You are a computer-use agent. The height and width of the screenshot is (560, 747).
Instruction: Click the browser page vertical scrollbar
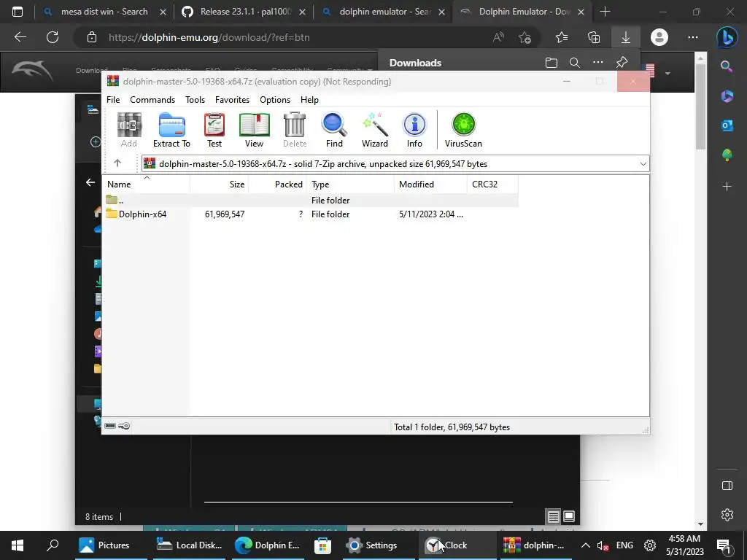700,106
